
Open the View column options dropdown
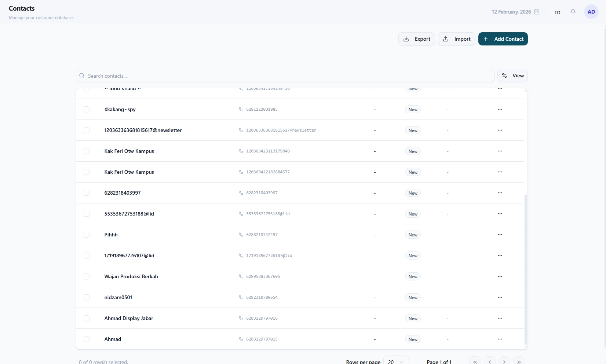point(512,76)
